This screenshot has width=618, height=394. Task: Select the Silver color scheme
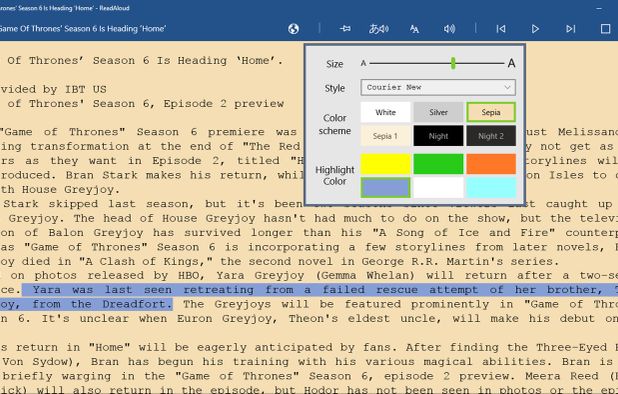coord(438,112)
